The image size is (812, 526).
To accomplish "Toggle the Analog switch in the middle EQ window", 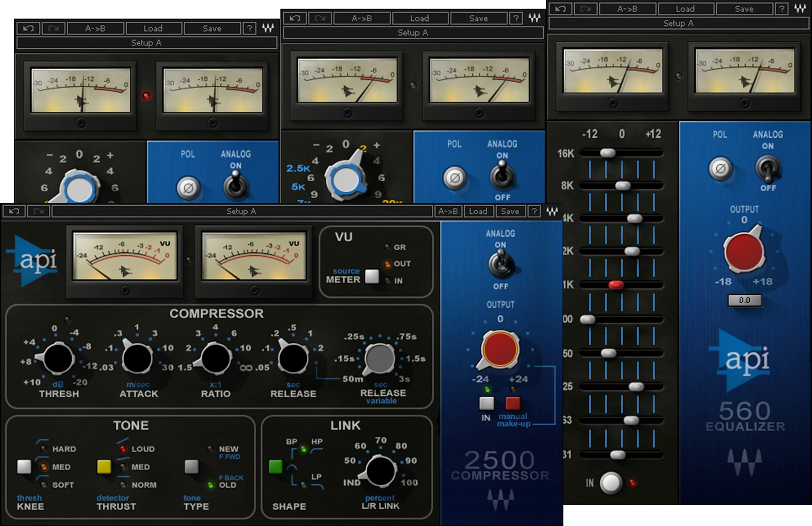I will [x=502, y=175].
